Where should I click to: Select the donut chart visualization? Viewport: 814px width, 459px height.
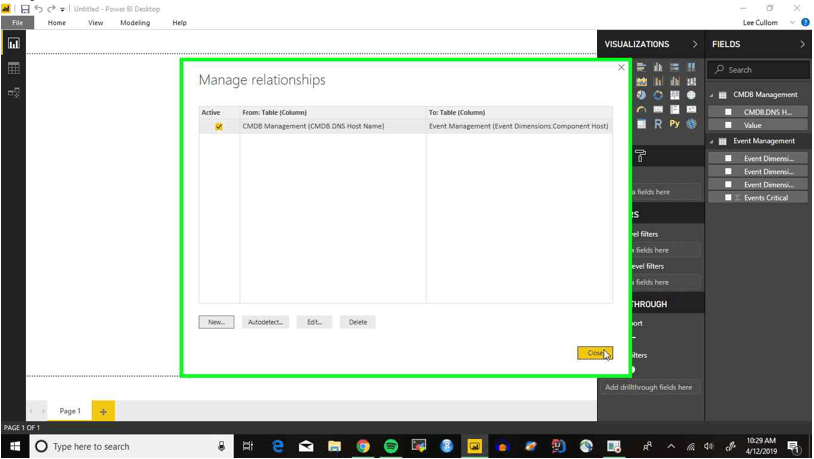pos(658,95)
